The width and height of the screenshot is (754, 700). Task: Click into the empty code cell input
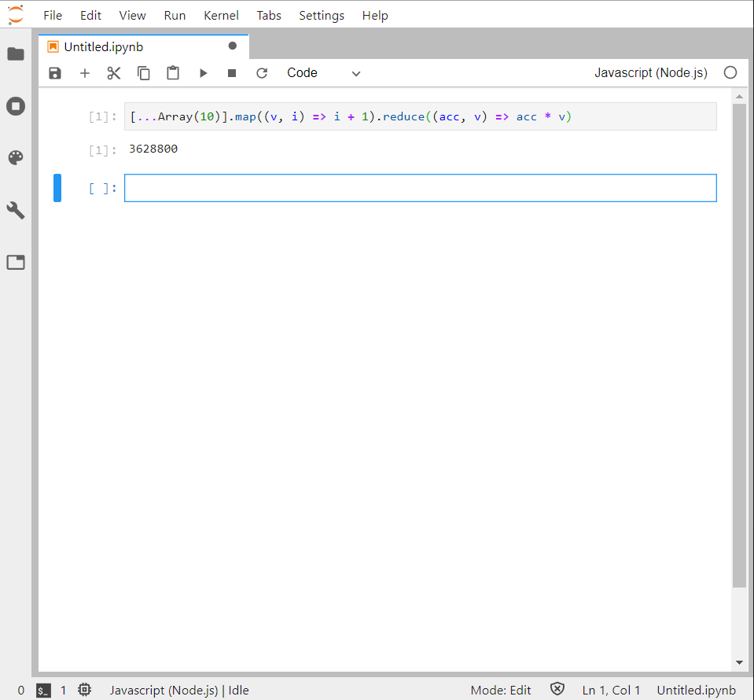click(421, 188)
